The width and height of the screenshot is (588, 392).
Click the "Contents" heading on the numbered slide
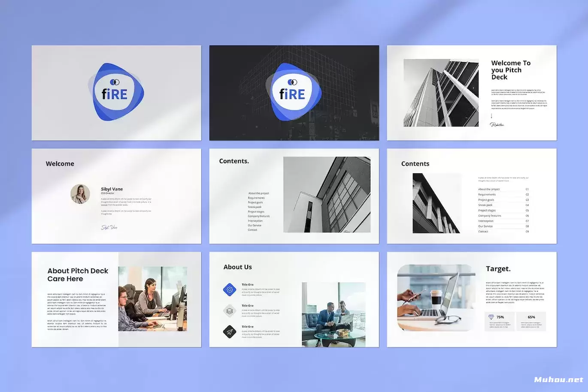[x=415, y=164]
